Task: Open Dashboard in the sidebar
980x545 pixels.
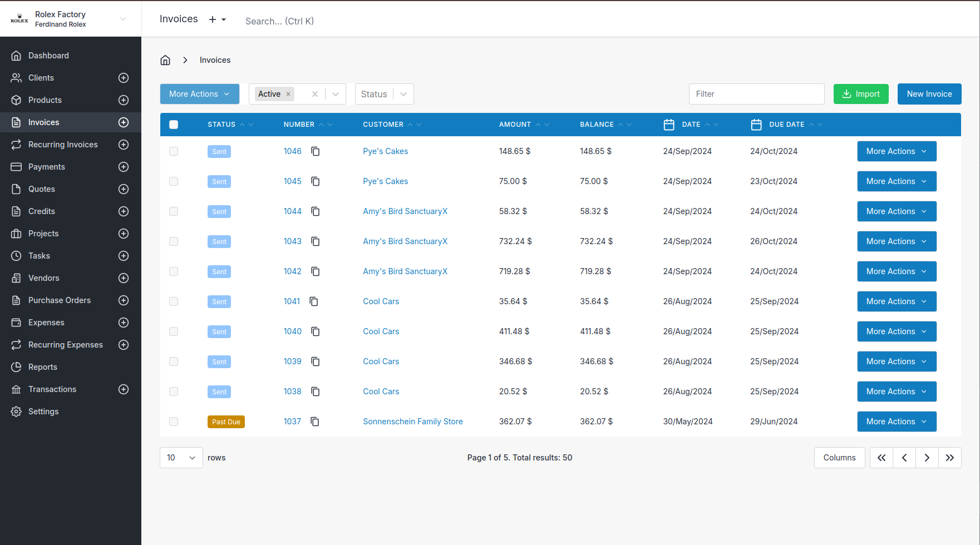Action: coord(48,56)
